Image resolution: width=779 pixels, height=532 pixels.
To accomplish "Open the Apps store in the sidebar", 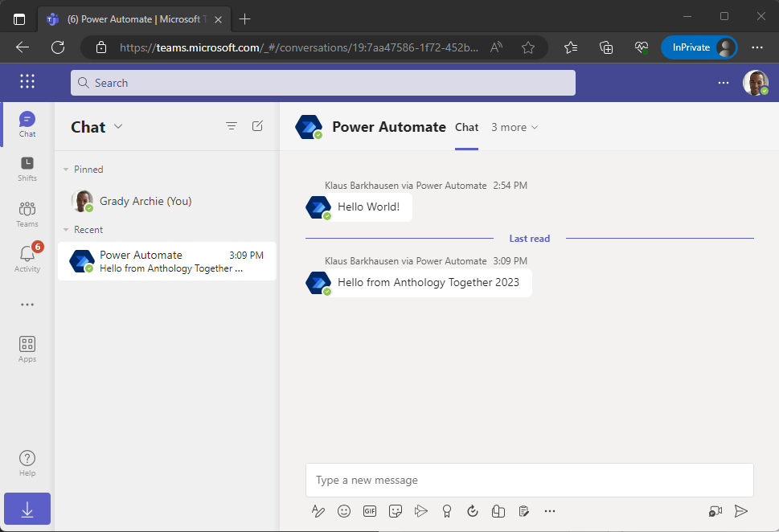I will pos(27,349).
